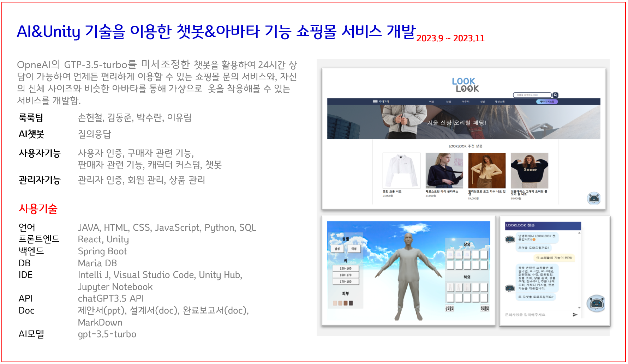Viewport: 628px width, 364px height.
Task: Select the second pants item under 하의
Action: click(459, 287)
